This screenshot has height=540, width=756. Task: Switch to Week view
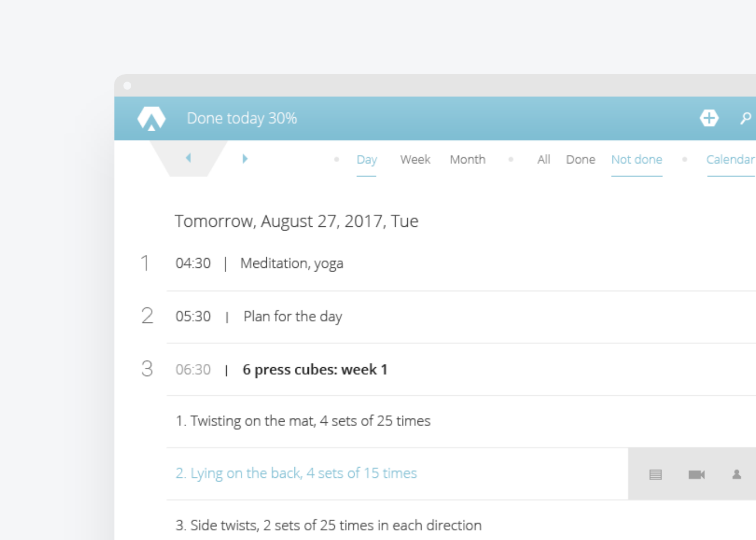point(415,159)
